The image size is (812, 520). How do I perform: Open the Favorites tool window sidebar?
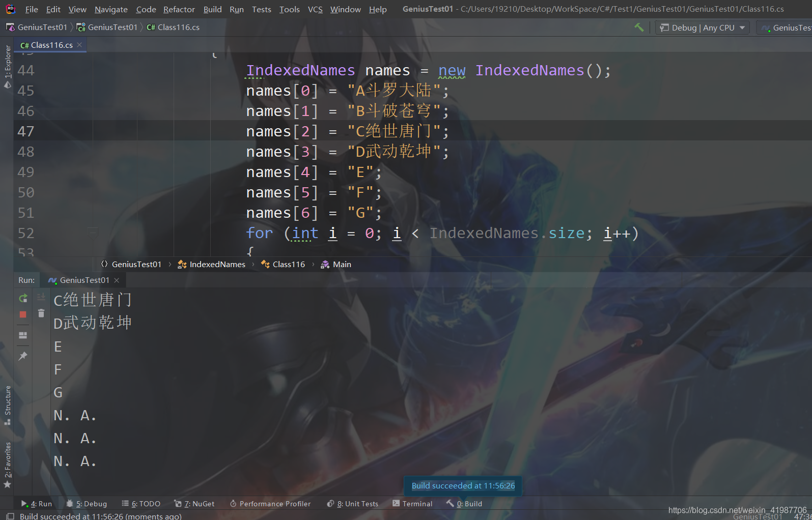coord(7,465)
